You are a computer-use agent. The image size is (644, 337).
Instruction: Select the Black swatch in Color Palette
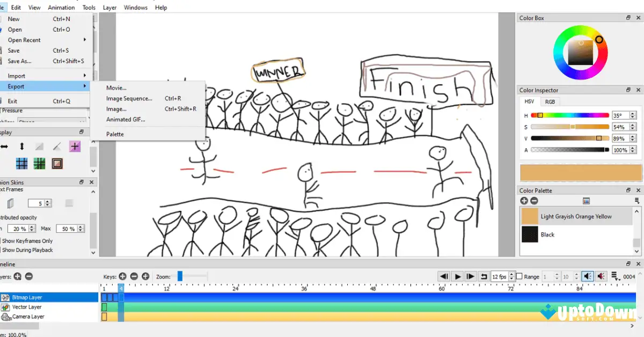click(530, 235)
